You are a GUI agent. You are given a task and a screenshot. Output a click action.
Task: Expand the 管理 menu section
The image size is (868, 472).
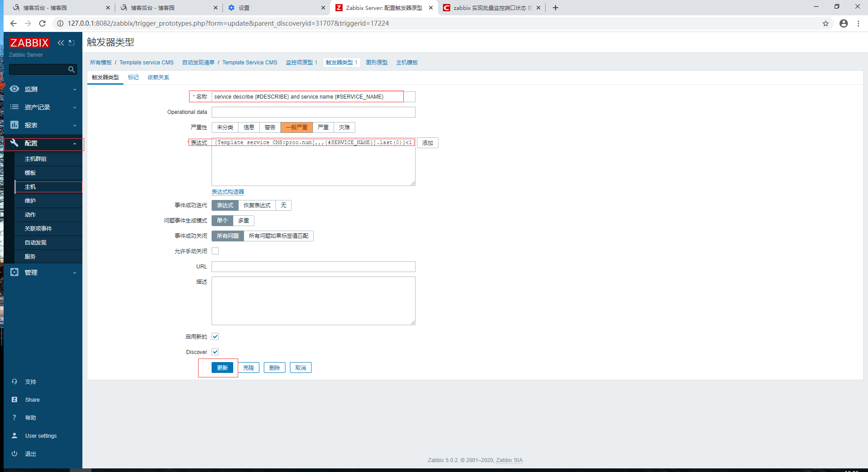43,272
